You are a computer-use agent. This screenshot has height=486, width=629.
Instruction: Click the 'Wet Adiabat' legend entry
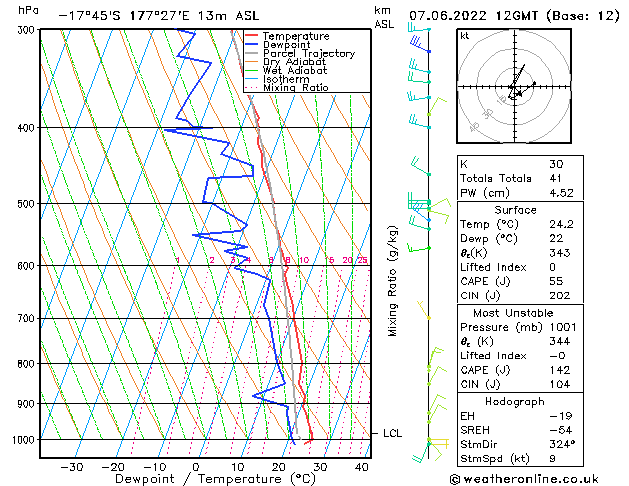[x=295, y=71]
